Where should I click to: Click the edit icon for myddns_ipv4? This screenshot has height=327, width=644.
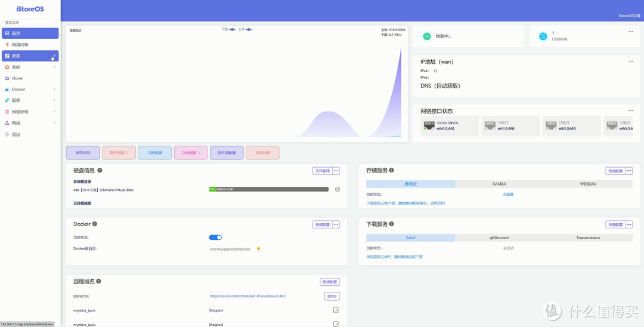coord(336,310)
